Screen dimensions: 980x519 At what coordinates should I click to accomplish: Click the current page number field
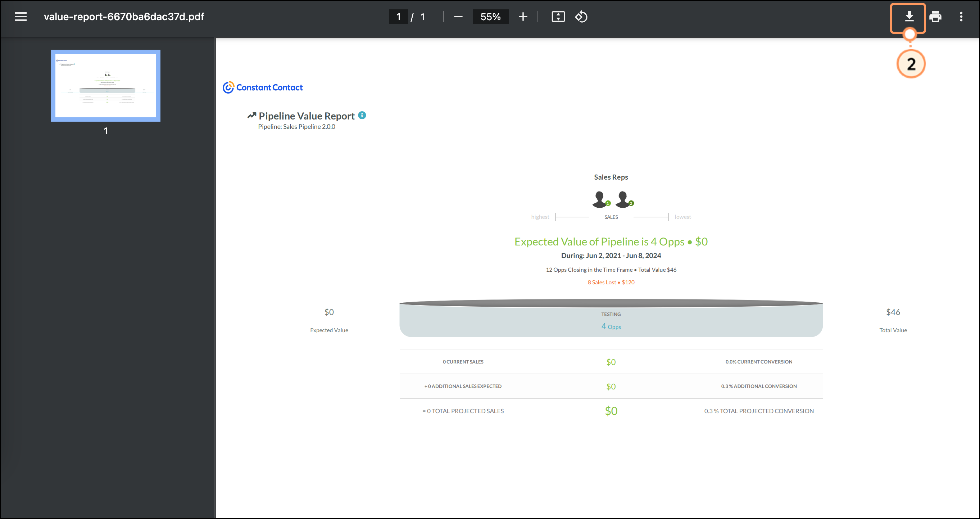pos(398,17)
